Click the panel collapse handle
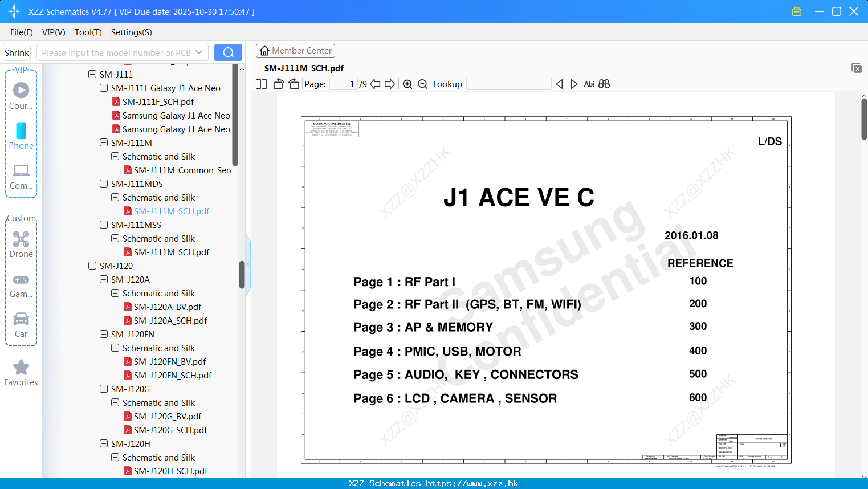 tap(248, 264)
